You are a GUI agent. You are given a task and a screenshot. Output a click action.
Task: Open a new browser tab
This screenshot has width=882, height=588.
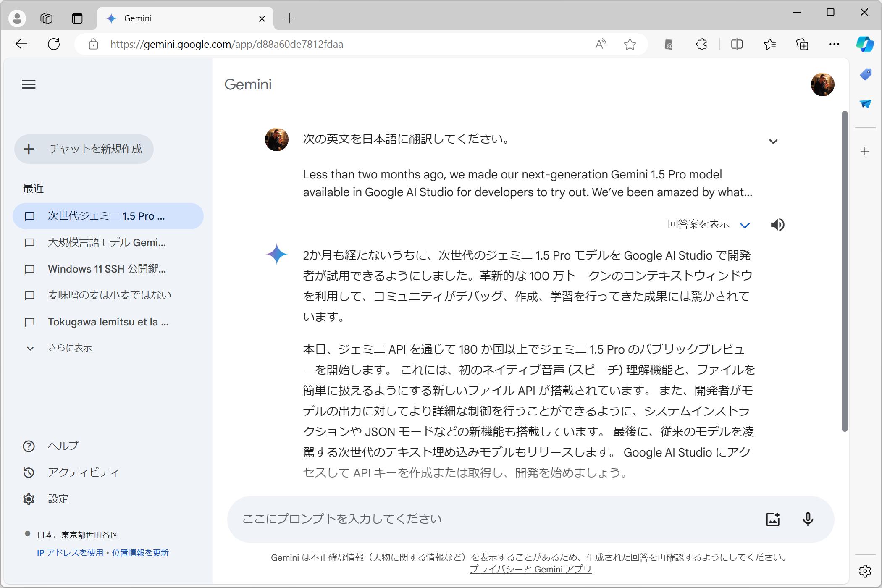[289, 18]
